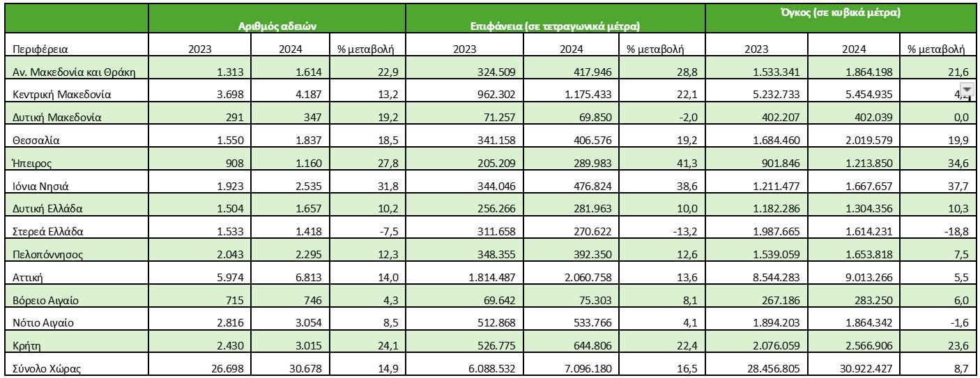Open the small dropdown arrow beside Κεντρική Μακεδονία row
Viewport: 980px width, 378px height.
click(965, 90)
